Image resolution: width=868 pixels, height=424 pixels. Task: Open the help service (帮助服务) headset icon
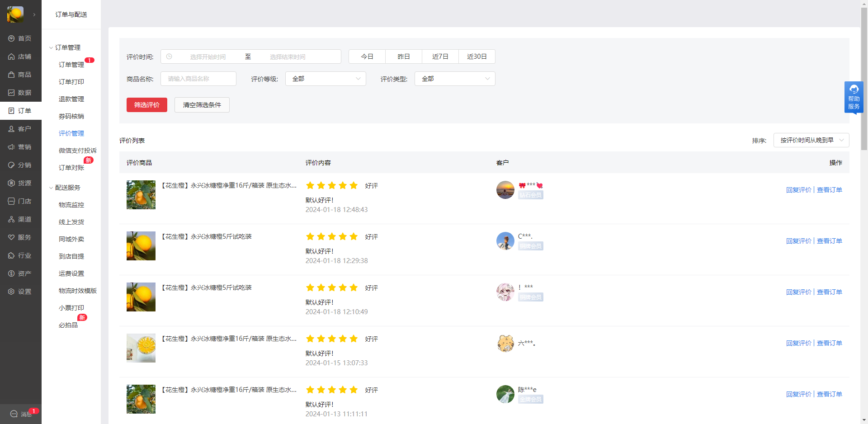[854, 90]
